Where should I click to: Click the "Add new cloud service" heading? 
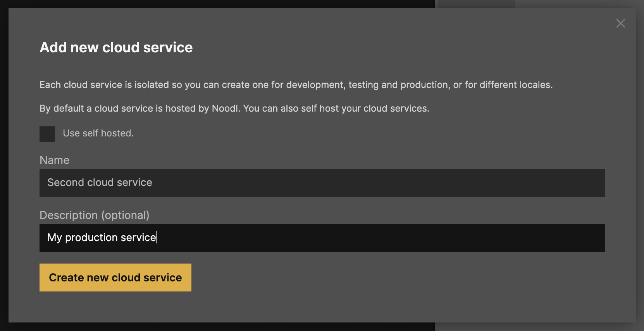pos(116,47)
